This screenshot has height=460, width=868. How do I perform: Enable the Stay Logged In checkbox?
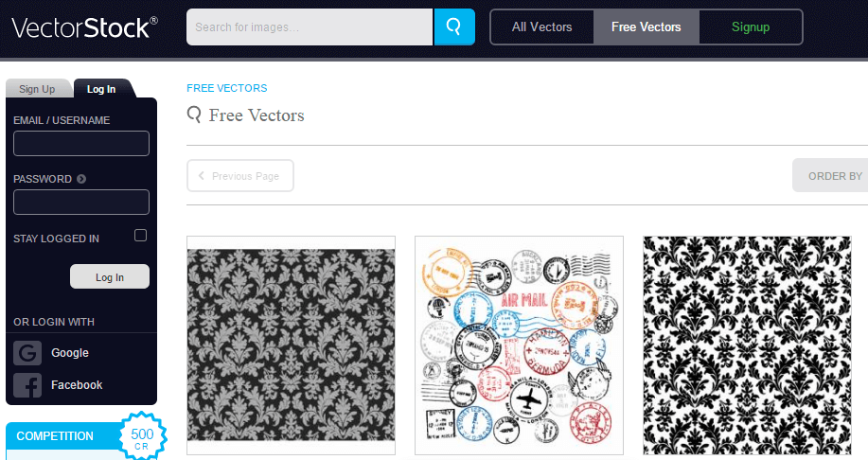(x=141, y=236)
